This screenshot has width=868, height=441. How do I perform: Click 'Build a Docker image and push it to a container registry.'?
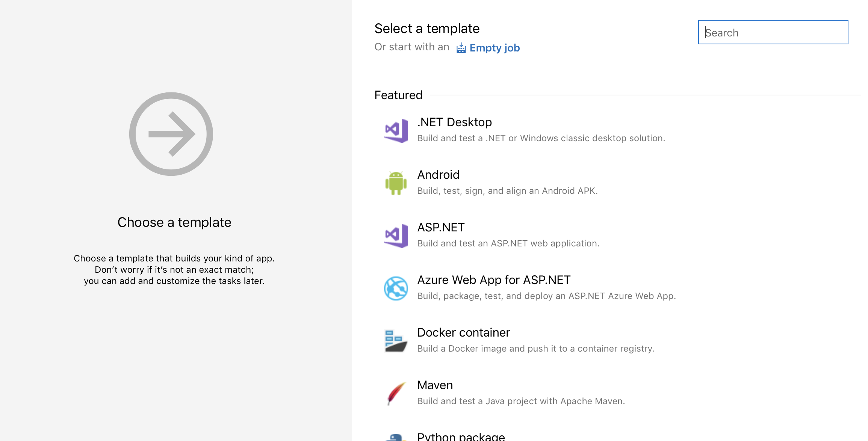coord(535,349)
